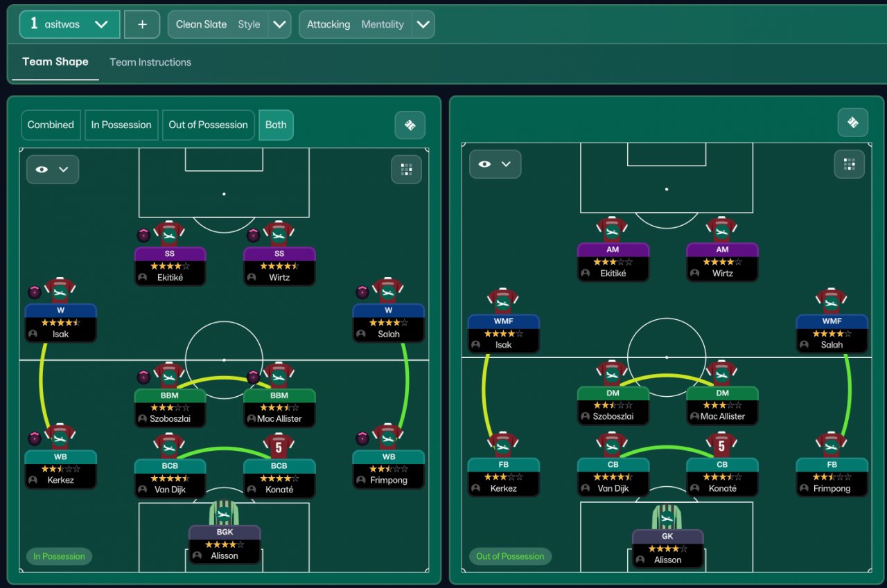Click person icon on Frimpong's FB card
887x588 pixels.
coord(805,488)
